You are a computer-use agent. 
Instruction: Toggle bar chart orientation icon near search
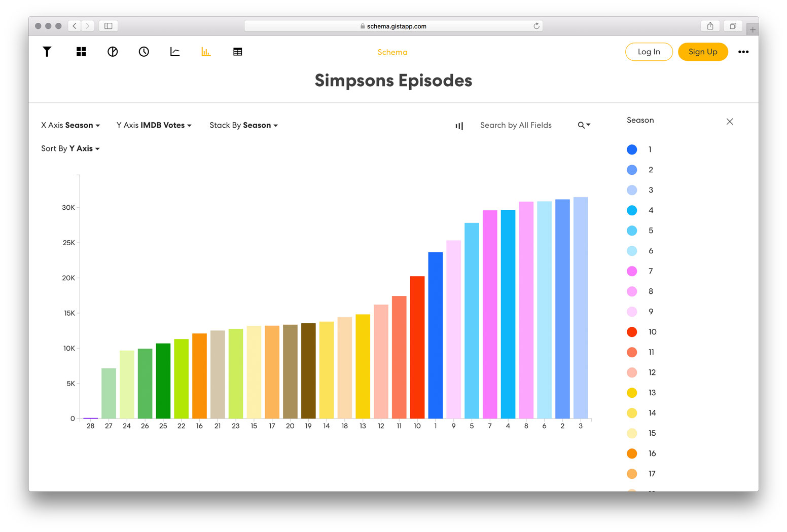459,126
